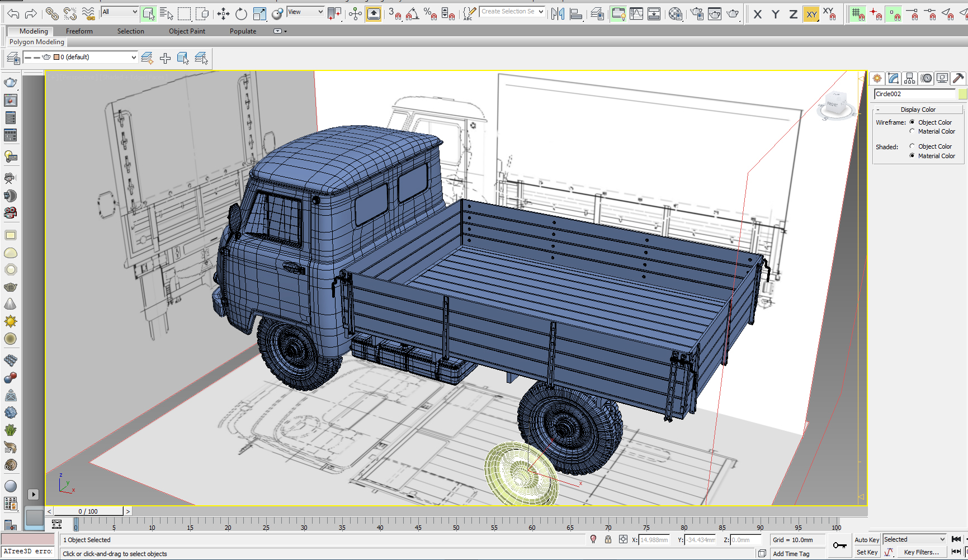Click the Render Production teapot icon
The height and width of the screenshot is (560, 968).
pos(733,14)
